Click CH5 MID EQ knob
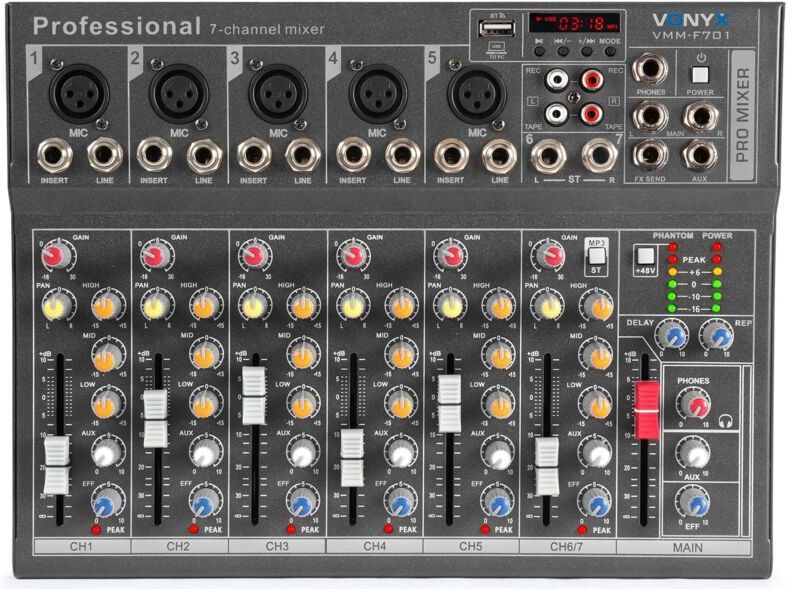Image resolution: width=791 pixels, height=589 pixels. pyautogui.click(x=499, y=356)
